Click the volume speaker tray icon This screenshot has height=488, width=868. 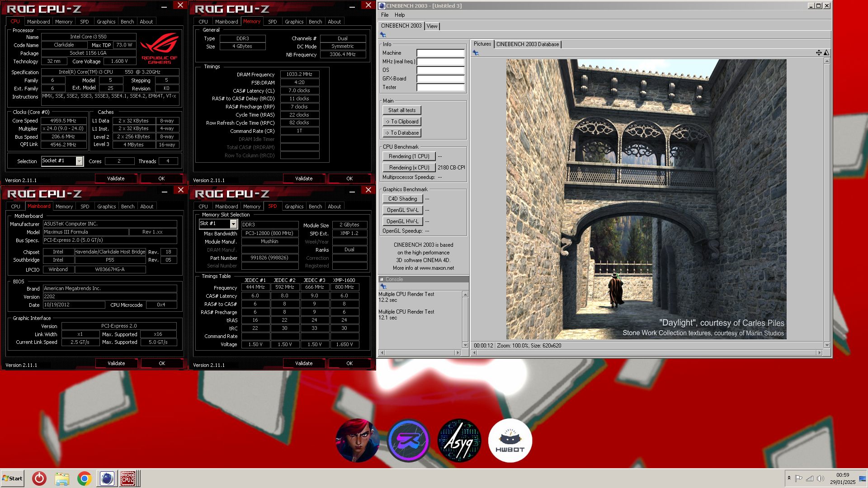tap(821, 479)
